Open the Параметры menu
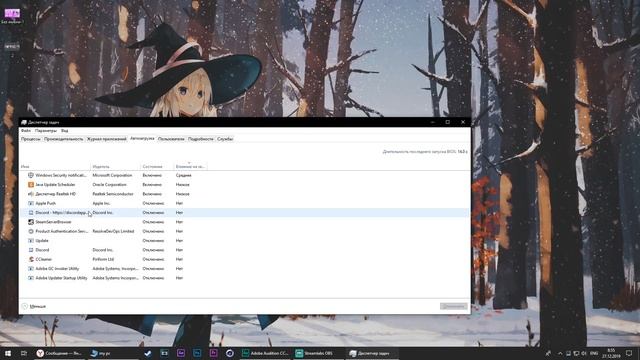Image resolution: width=640 pixels, height=360 pixels. click(x=46, y=131)
